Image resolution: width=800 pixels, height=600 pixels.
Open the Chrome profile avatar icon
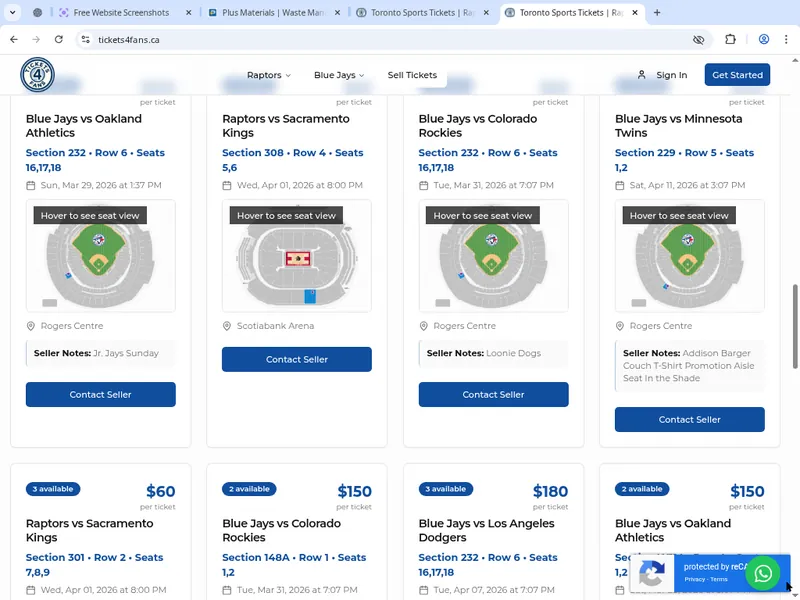[764, 39]
